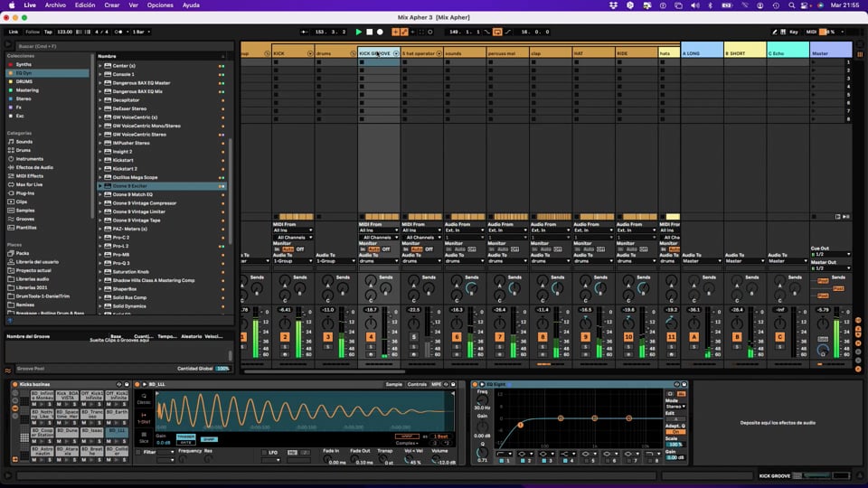
Task: Fold the drums group track
Action: click(353, 53)
